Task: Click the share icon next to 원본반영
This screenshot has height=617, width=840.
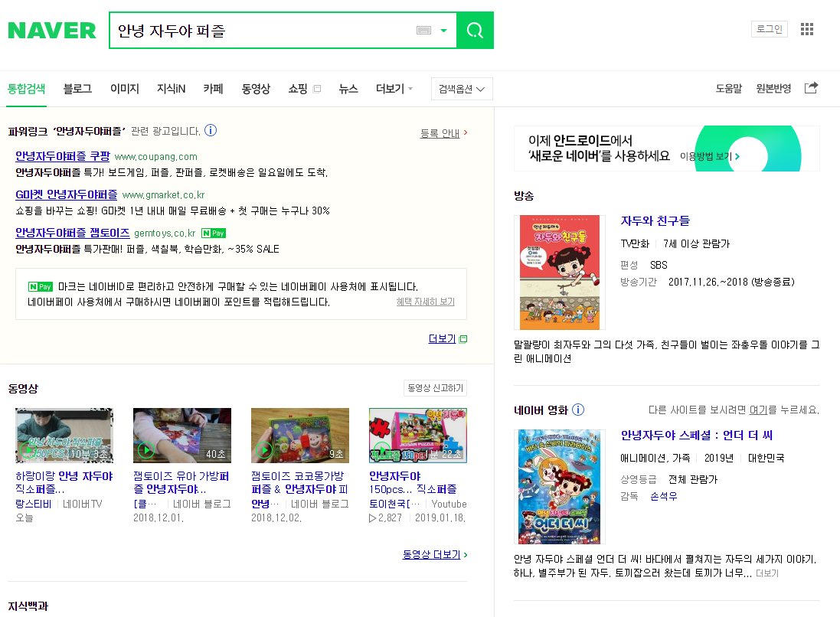Action: coord(811,88)
